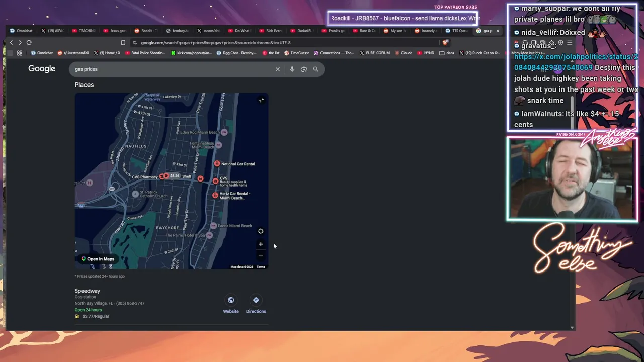The height and width of the screenshot is (362, 644).
Task: Search by image with the lens icon
Action: (304, 69)
